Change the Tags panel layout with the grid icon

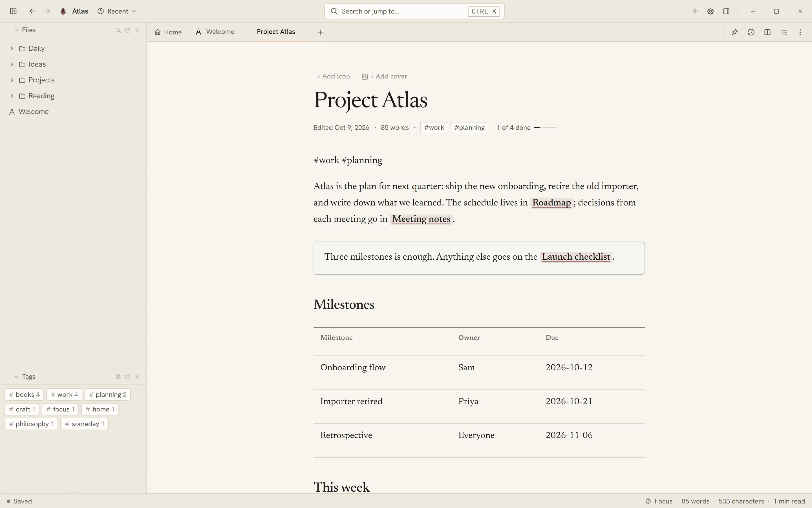click(x=118, y=377)
